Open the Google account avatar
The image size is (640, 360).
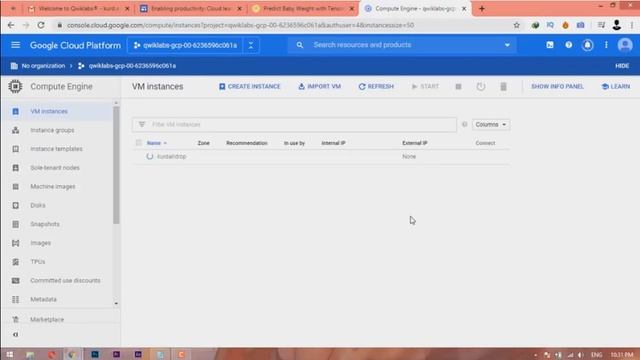point(624,45)
